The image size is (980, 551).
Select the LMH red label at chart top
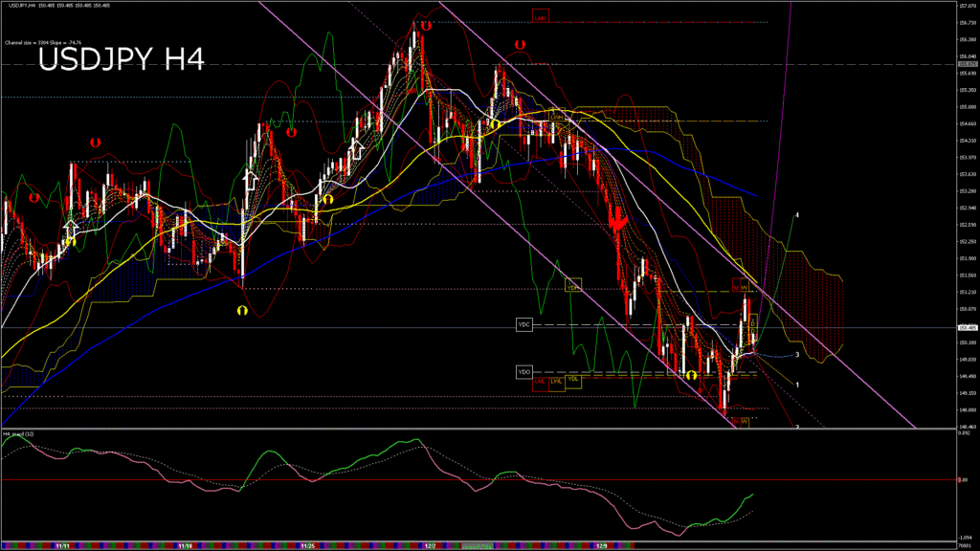coord(541,17)
